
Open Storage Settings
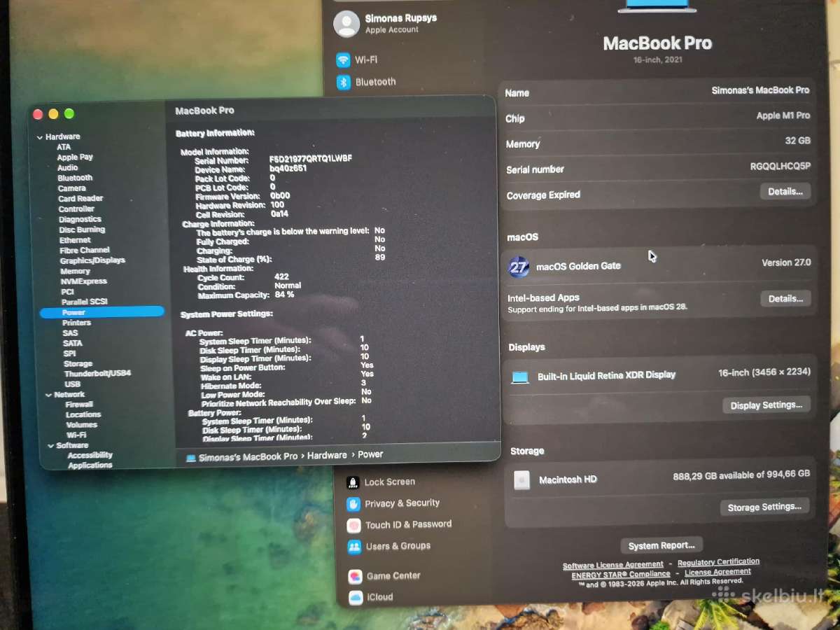click(x=764, y=507)
